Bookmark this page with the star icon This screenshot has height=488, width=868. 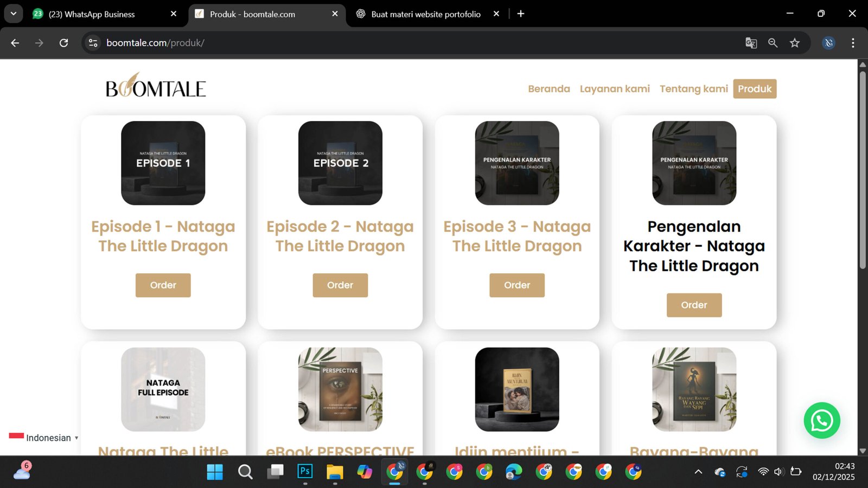(795, 43)
